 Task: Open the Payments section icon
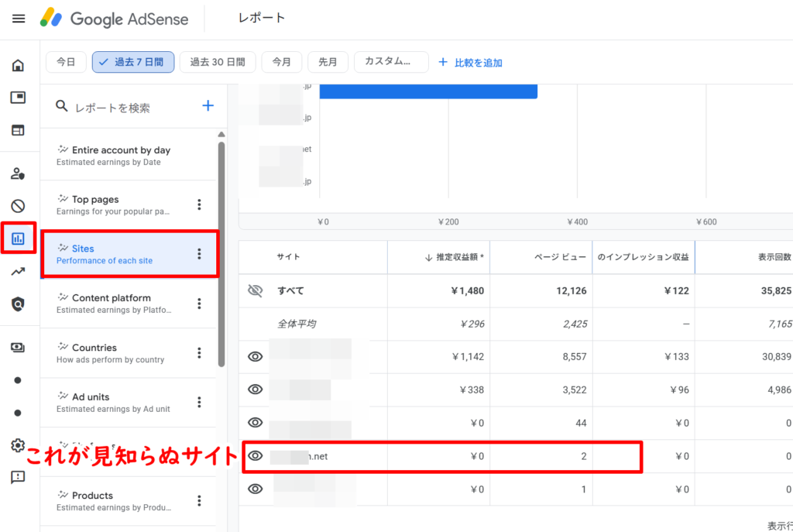19,347
